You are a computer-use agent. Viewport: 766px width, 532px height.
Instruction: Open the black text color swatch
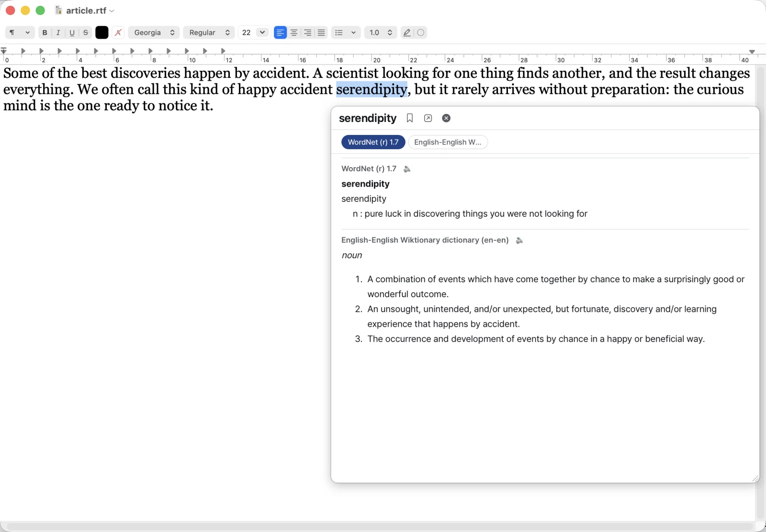point(102,33)
